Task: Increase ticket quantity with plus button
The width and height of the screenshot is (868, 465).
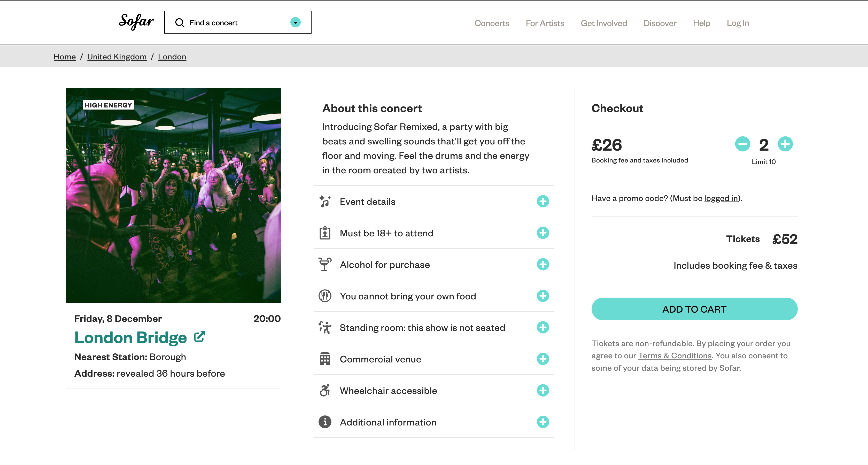Action: click(x=785, y=144)
